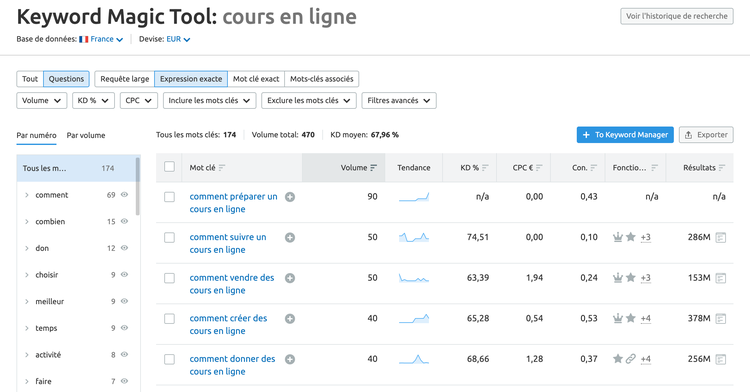Check 'comment donner des cours en ligne' row
Image resolution: width=750 pixels, height=392 pixels.
169,359
